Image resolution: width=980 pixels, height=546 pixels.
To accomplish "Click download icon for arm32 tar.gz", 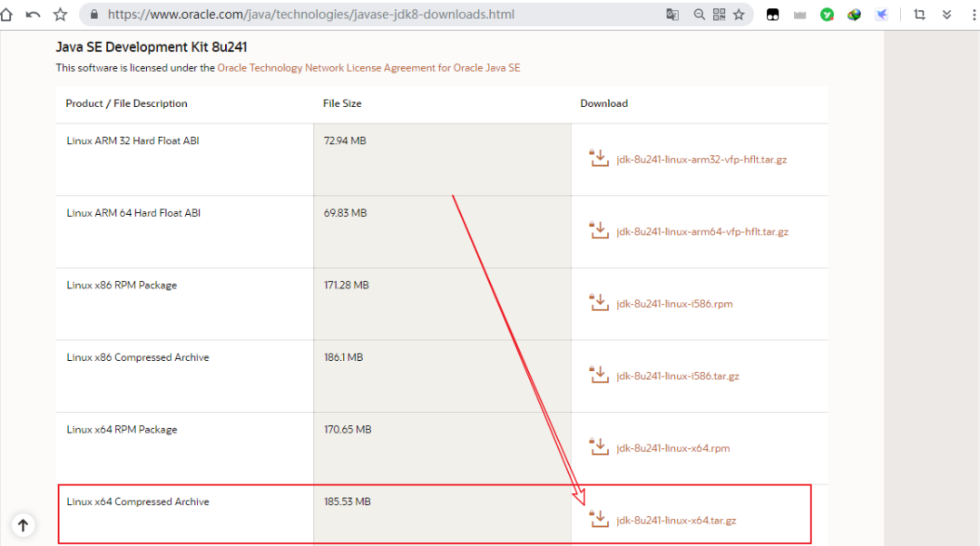I will pos(599,158).
